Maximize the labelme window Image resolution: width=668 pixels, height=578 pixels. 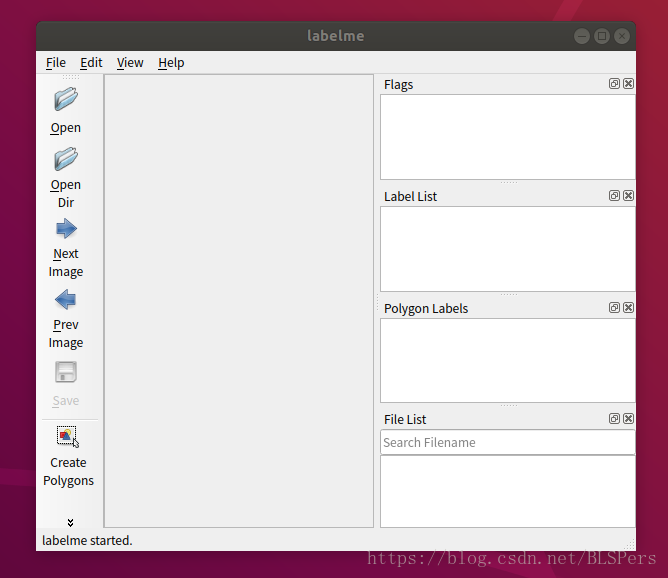[602, 36]
